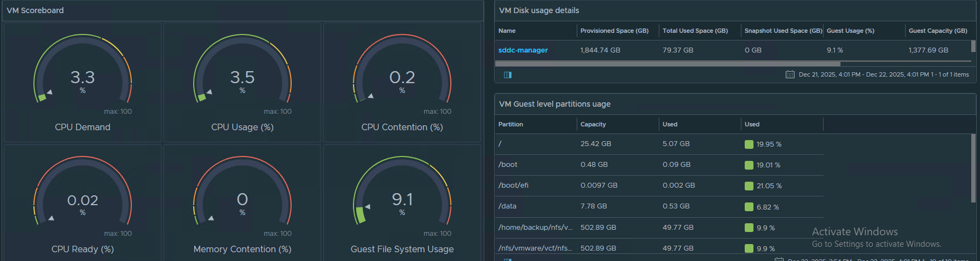980x261 pixels.
Task: Sort by the Name column header
Action: click(x=507, y=31)
